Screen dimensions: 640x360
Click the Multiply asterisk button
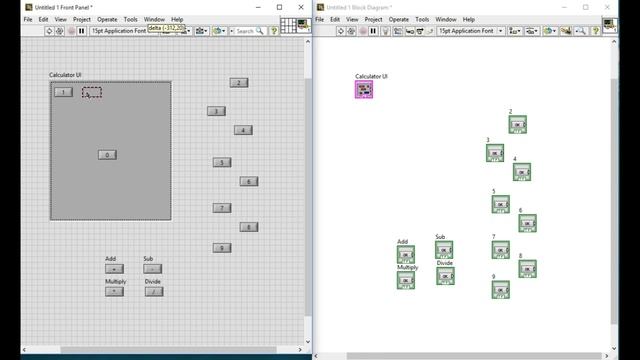click(x=114, y=291)
